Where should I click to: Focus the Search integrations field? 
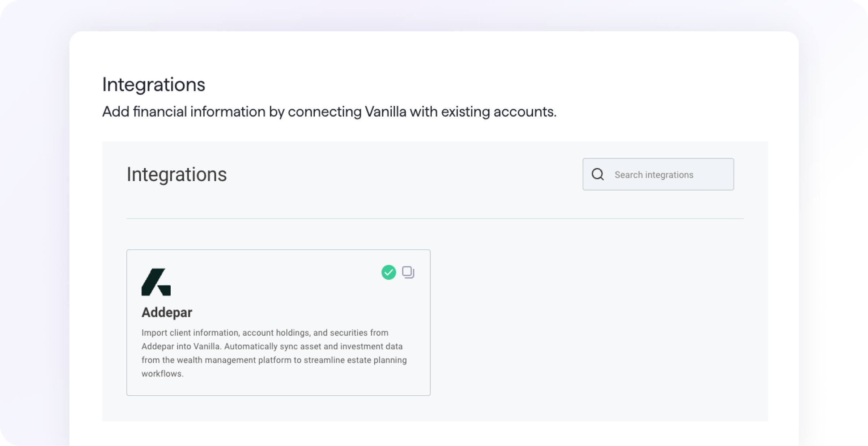click(x=665, y=174)
